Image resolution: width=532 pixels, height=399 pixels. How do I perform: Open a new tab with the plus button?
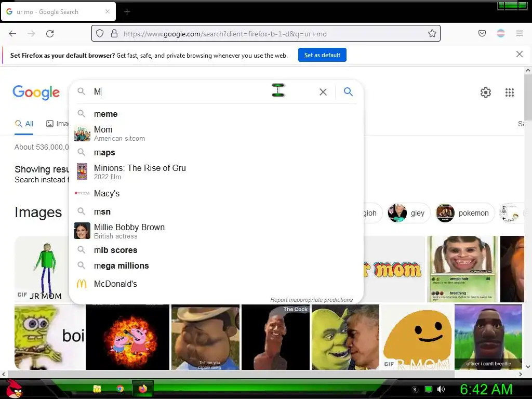pyautogui.click(x=127, y=12)
